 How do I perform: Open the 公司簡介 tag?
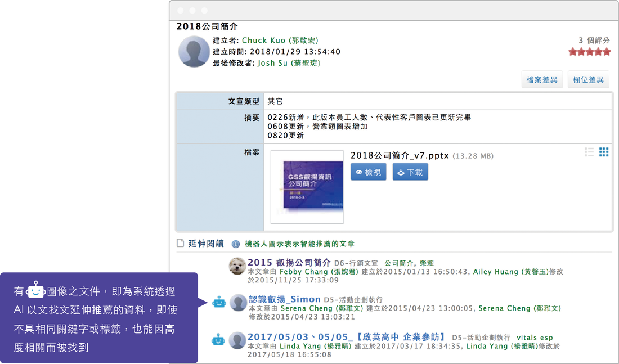tap(399, 263)
